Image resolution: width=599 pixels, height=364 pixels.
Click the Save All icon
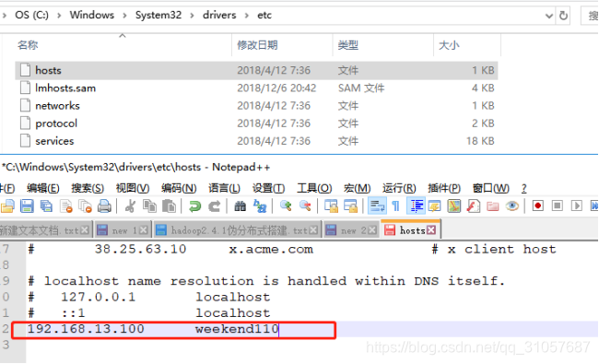46,206
